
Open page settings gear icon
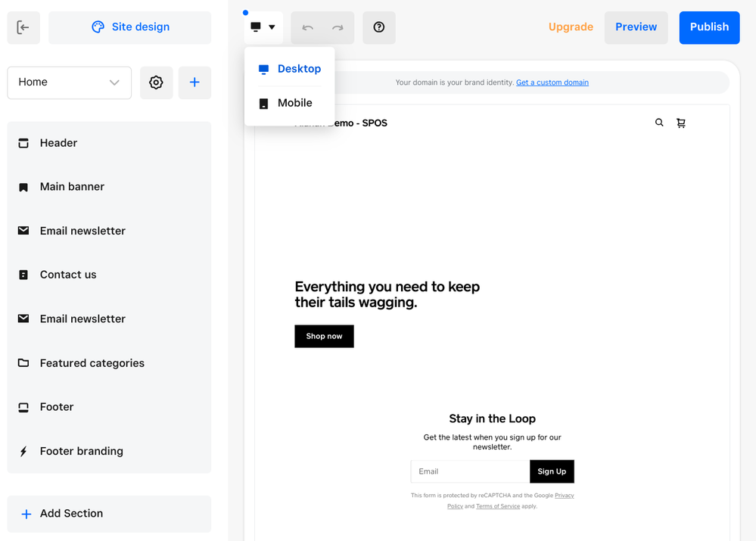click(x=156, y=82)
